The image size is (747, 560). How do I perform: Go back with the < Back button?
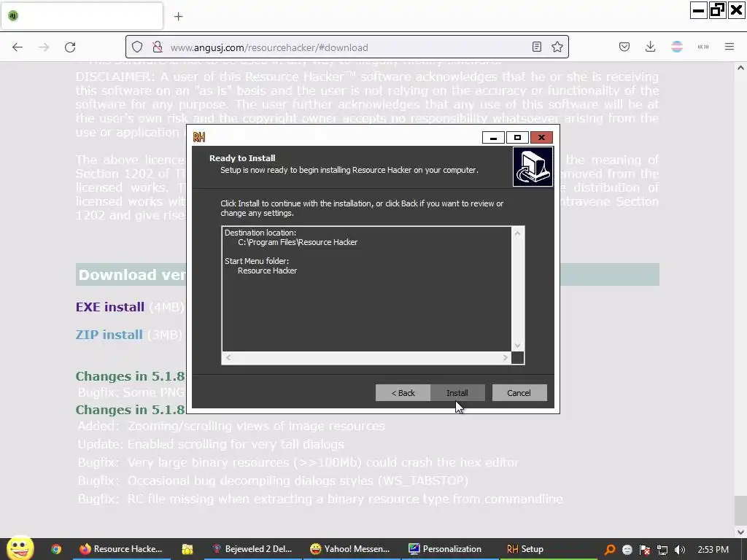403,393
